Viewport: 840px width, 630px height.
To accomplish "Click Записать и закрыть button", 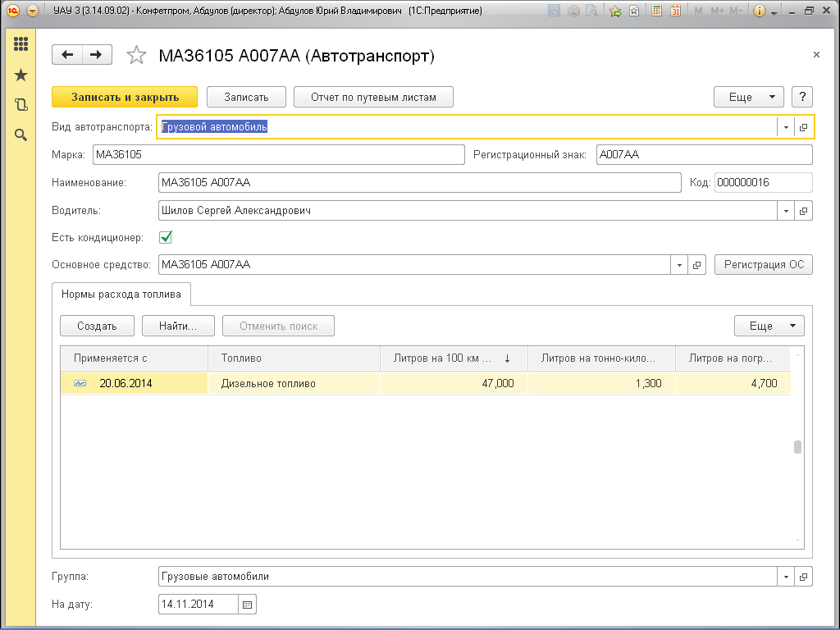I will pyautogui.click(x=125, y=97).
